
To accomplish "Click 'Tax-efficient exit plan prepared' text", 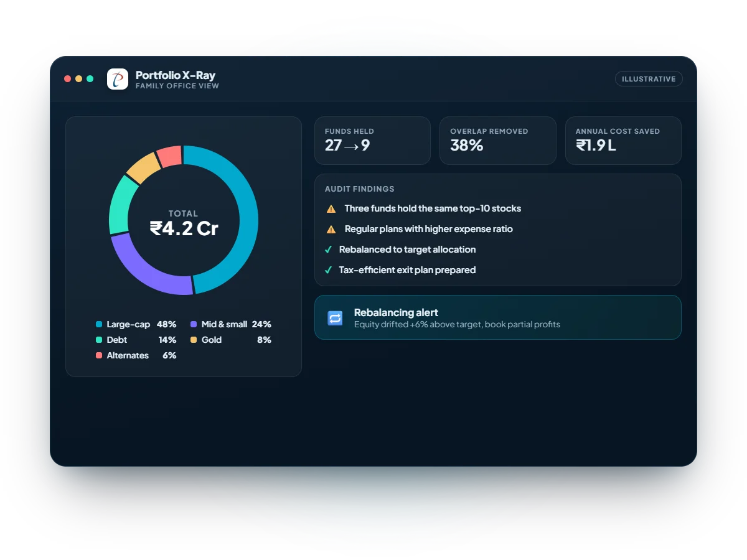I will 408,270.
